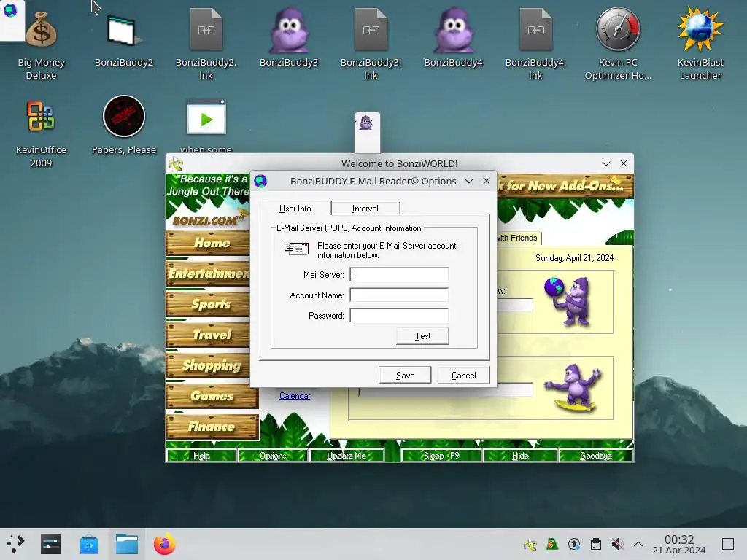
Task: Click the green character system tray icon
Action: [552, 544]
